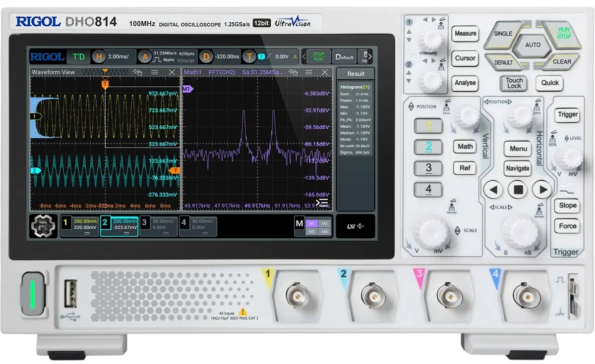Tap the yellow channel 1 ground marker
595x364 pixels.
[x=35, y=116]
